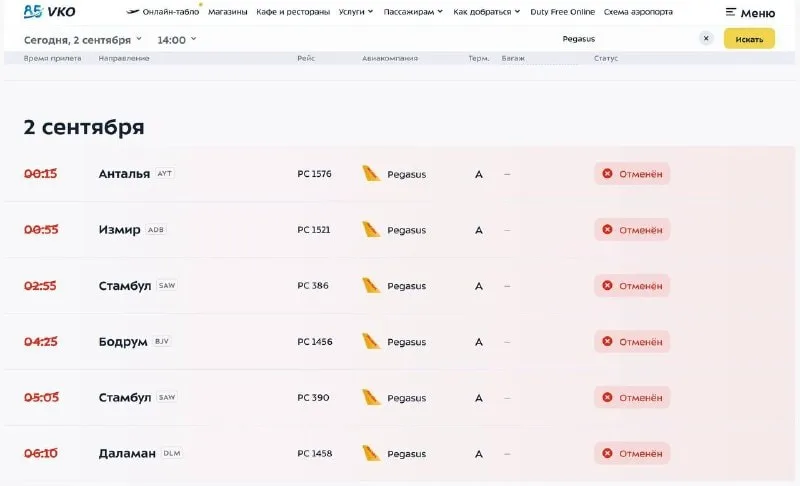
Task: Click Отменён status for flight PC 1521
Action: 632,230
